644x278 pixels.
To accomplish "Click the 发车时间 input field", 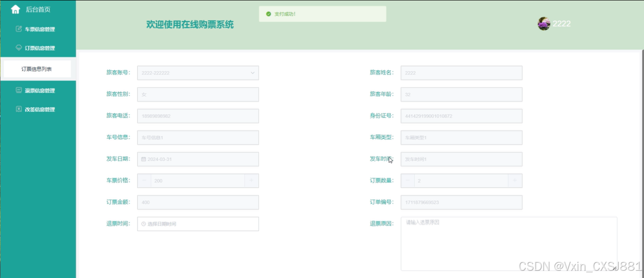I will (461, 159).
